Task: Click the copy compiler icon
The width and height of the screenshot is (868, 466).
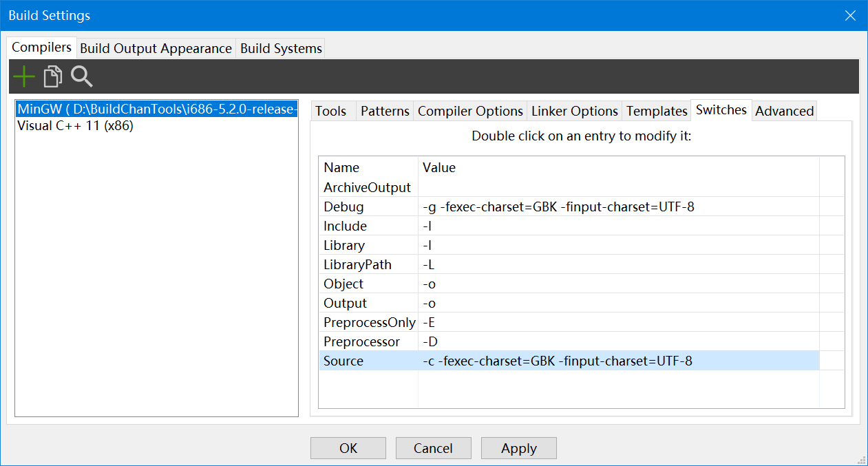Action: point(52,76)
